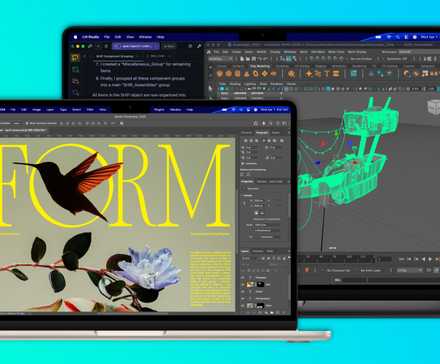Click the Maya play forward button
The image size is (440, 364).
coord(430,259)
